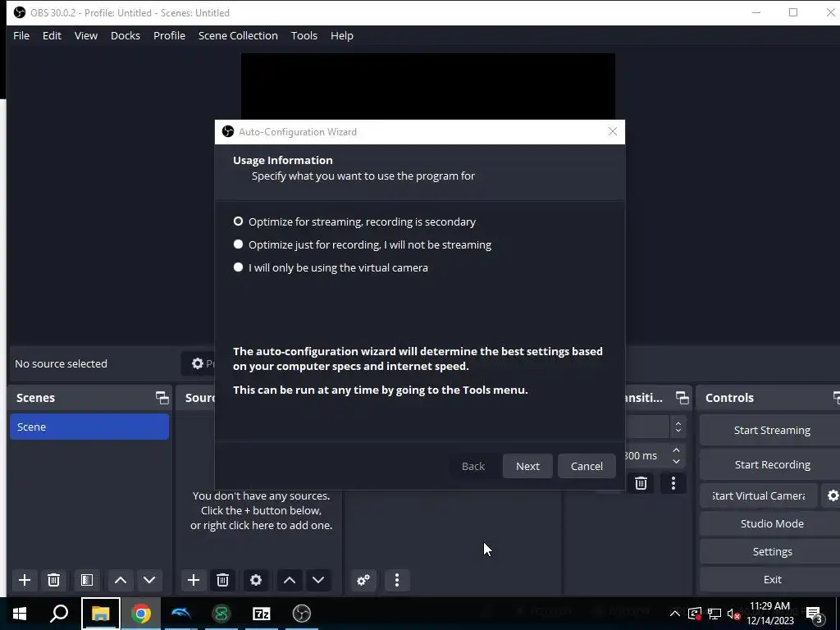Screen dimensions: 840x630
Task: Open transition properties three-dot menu
Action: tap(673, 483)
